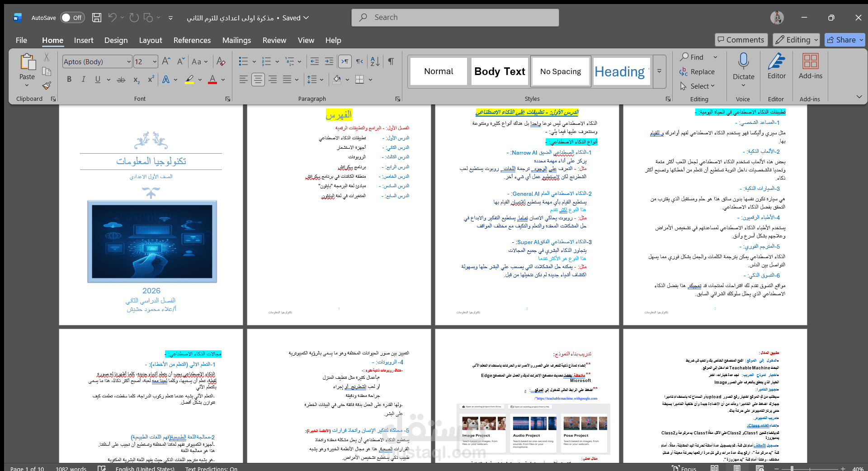Click the Shading paint bucket
The width and height of the screenshot is (868, 471).
click(x=337, y=80)
